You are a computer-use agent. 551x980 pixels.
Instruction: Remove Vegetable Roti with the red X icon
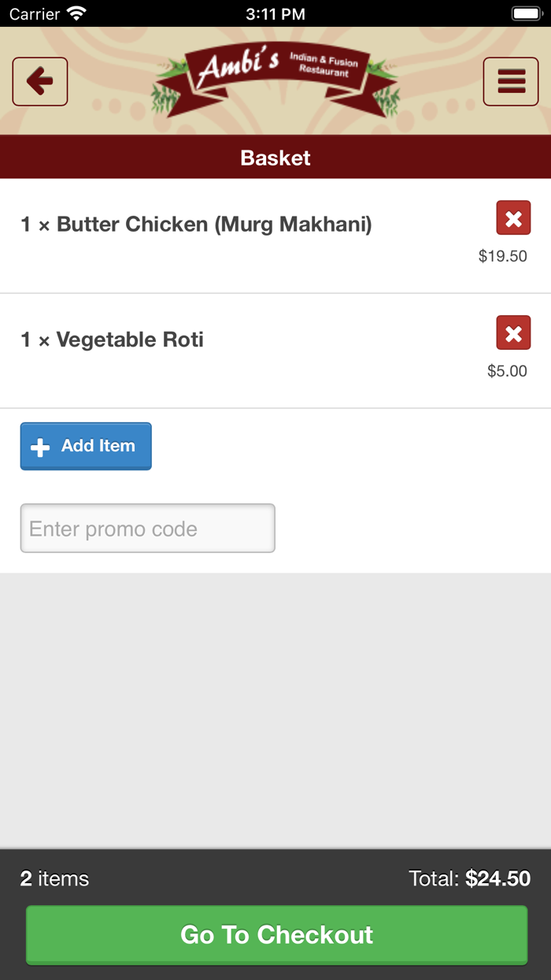(512, 333)
